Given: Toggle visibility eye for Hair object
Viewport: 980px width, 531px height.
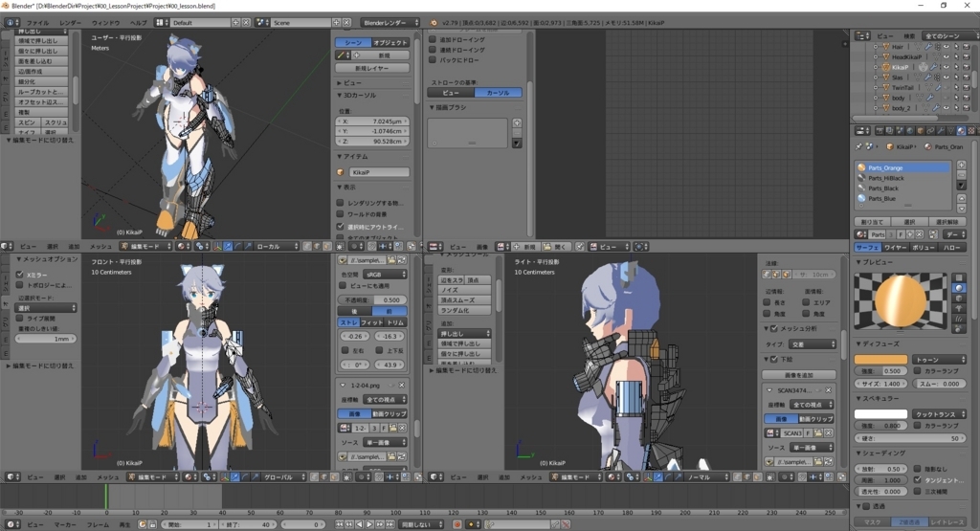Looking at the screenshot, I should [947, 46].
